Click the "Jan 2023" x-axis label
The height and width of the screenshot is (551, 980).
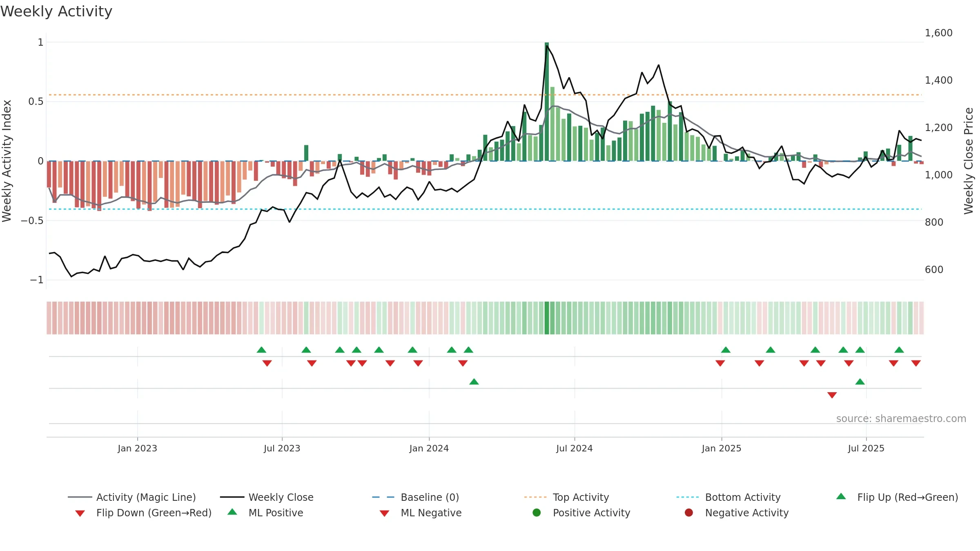click(x=137, y=448)
